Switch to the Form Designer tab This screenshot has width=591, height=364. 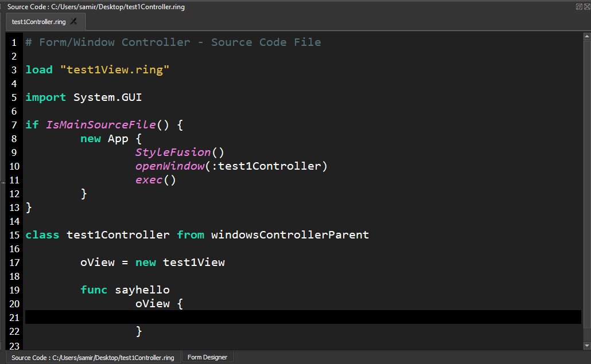[x=207, y=357]
